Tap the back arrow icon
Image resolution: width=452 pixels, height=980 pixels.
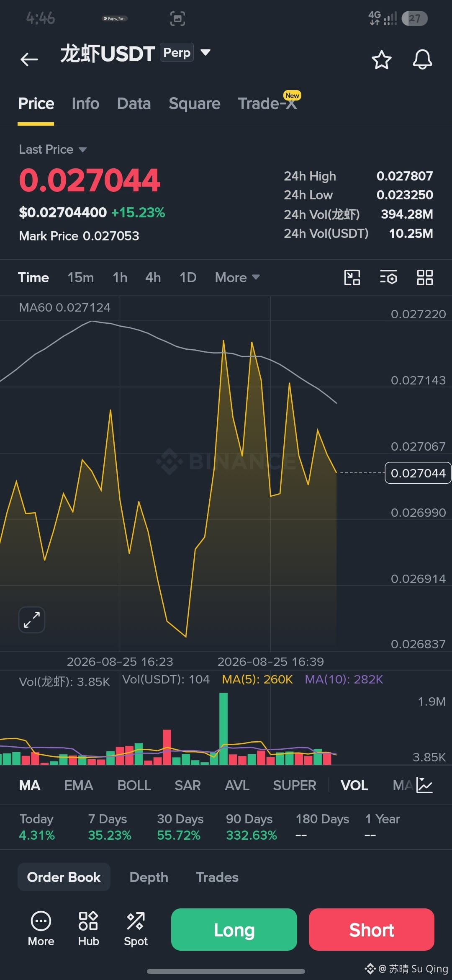(29, 59)
